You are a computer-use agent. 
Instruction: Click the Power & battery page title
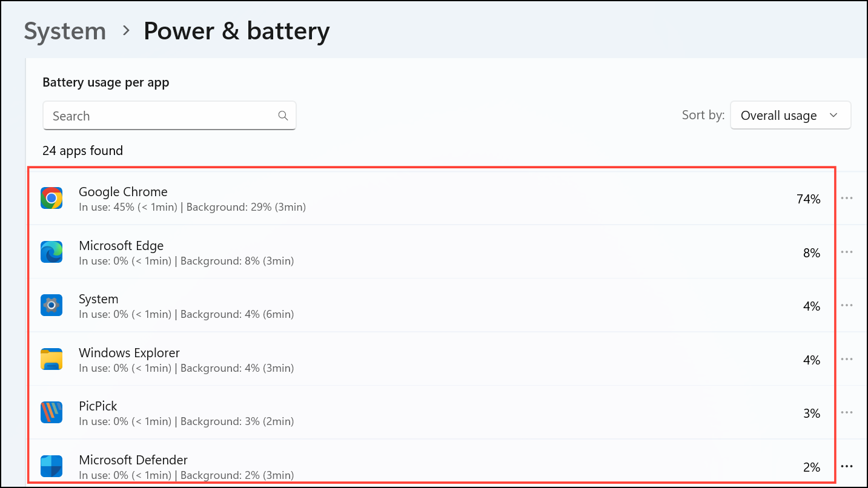coord(236,31)
